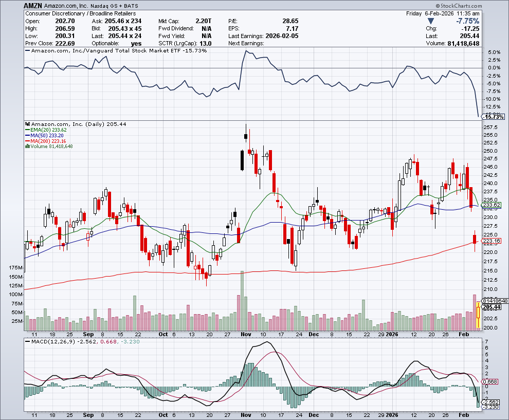Viewport: 509px width, 420px height.
Task: Click the '2026' date label under MACD panel
Action: (x=392, y=415)
